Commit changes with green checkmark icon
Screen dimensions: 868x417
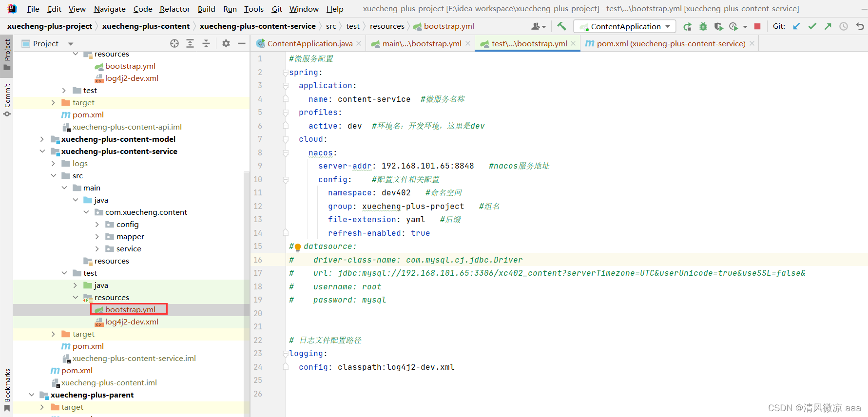tap(812, 26)
